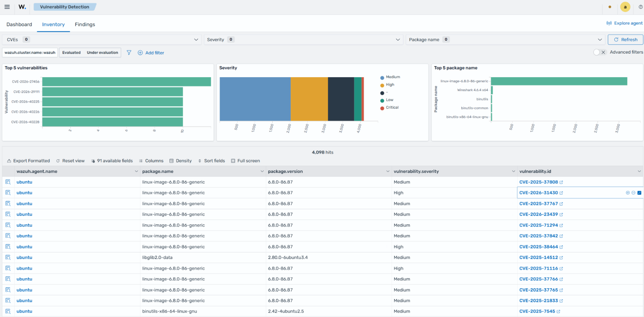The width and height of the screenshot is (644, 317).
Task: Open the hamburger navigation menu
Action: tap(7, 7)
